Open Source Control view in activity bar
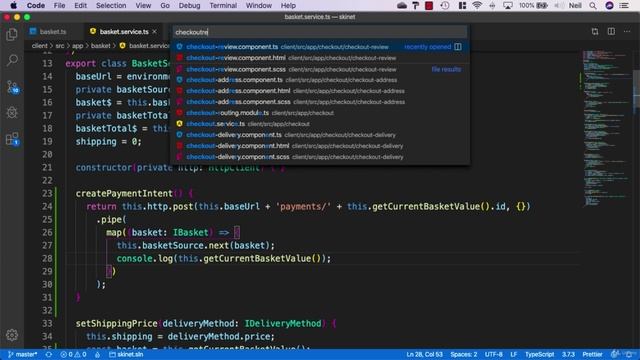Viewport: 640px width, 360px height. tap(12, 87)
